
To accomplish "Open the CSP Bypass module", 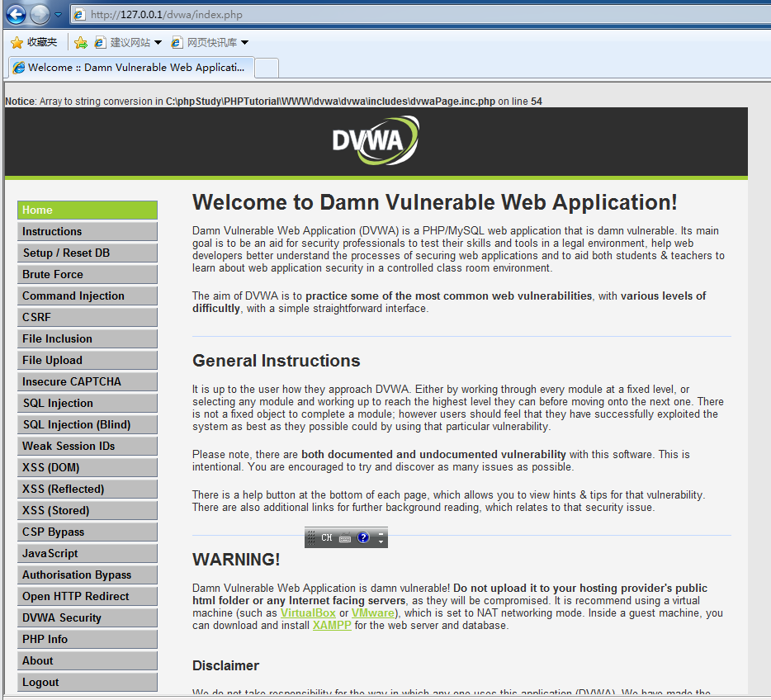I will (x=88, y=532).
